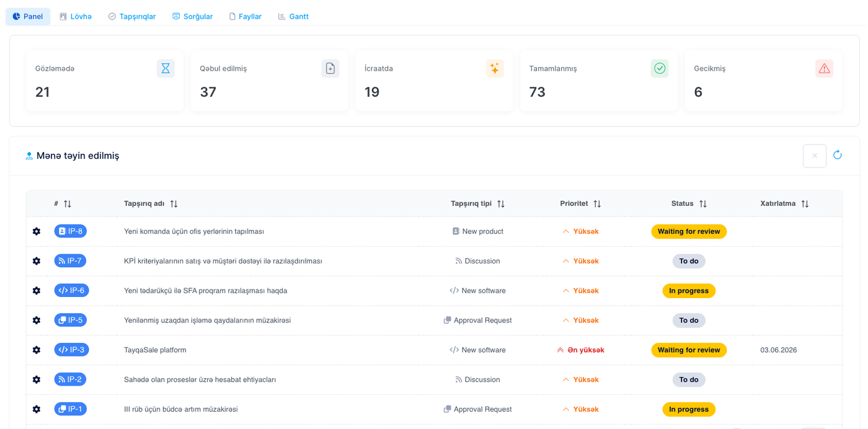Image resolution: width=868 pixels, height=429 pixels.
Task: Open settings gear for IP-2 row
Action: 37,379
